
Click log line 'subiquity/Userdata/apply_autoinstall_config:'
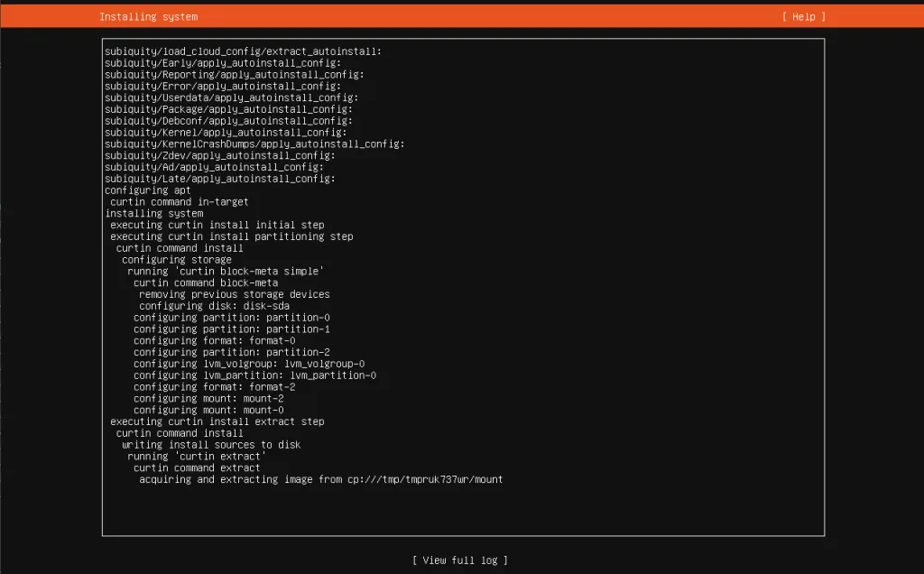point(232,97)
